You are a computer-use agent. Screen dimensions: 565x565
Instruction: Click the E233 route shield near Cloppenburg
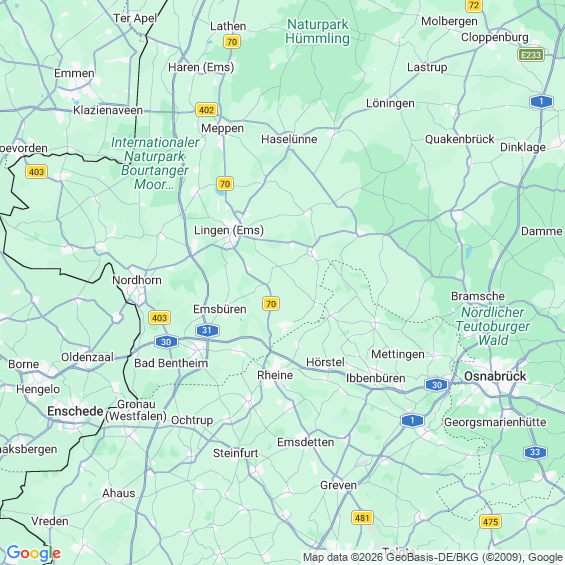(531, 55)
